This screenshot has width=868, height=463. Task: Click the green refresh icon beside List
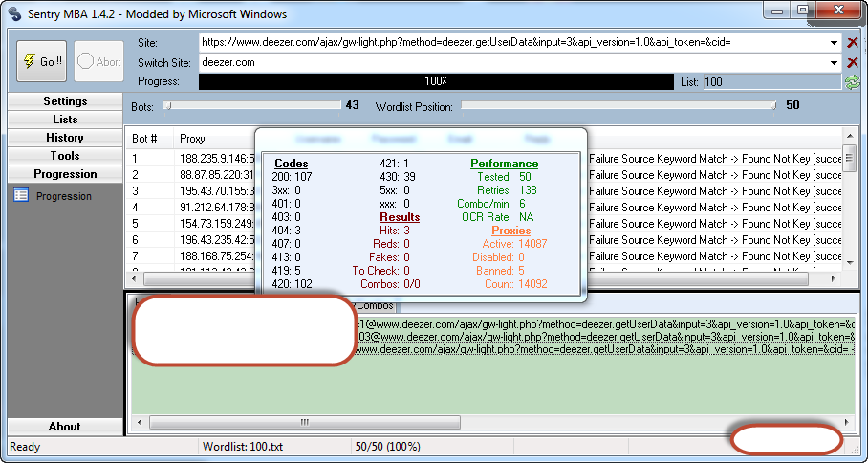click(853, 82)
